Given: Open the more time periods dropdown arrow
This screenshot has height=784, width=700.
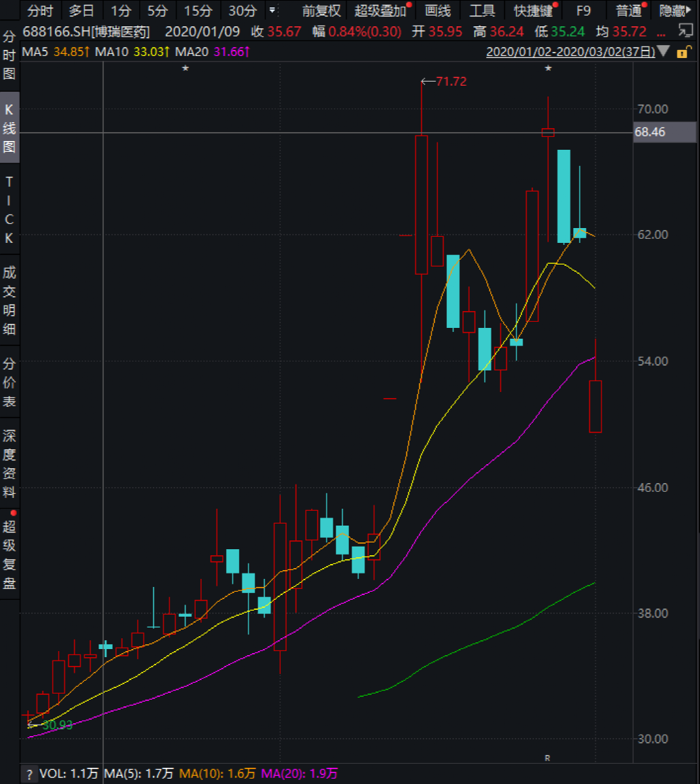Looking at the screenshot, I should tap(272, 10).
